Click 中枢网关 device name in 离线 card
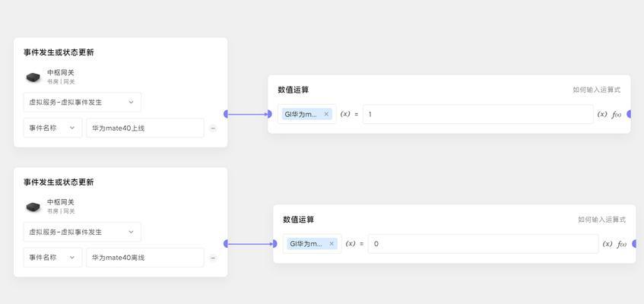644x304 pixels. point(61,202)
